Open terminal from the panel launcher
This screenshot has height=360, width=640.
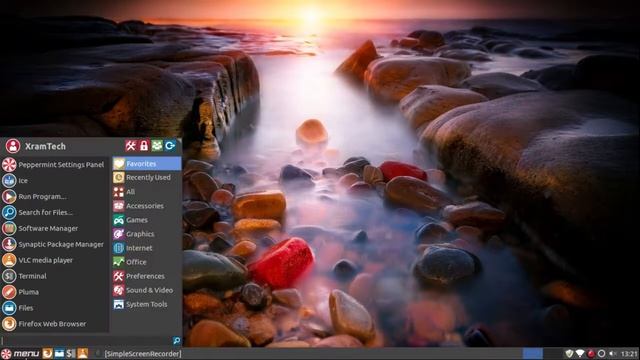(71, 353)
